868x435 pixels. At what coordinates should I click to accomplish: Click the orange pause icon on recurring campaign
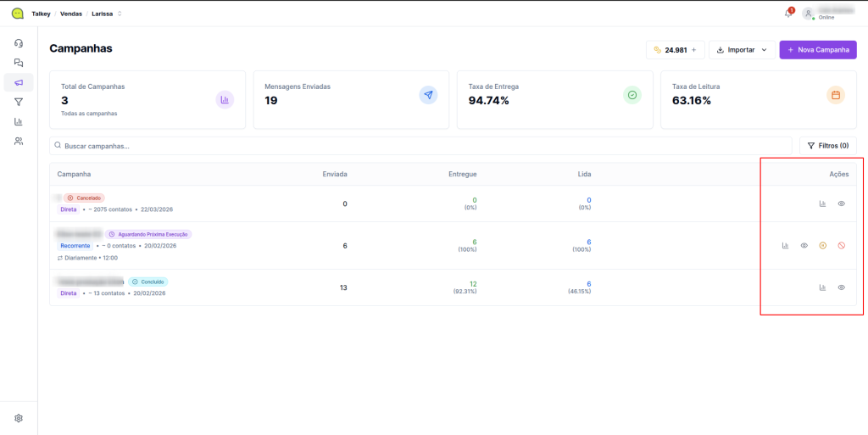click(x=822, y=246)
